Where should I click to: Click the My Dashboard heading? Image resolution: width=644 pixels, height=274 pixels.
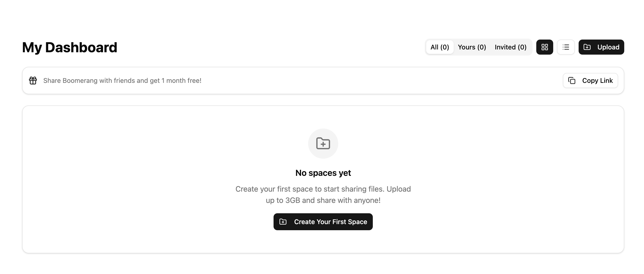point(70,47)
